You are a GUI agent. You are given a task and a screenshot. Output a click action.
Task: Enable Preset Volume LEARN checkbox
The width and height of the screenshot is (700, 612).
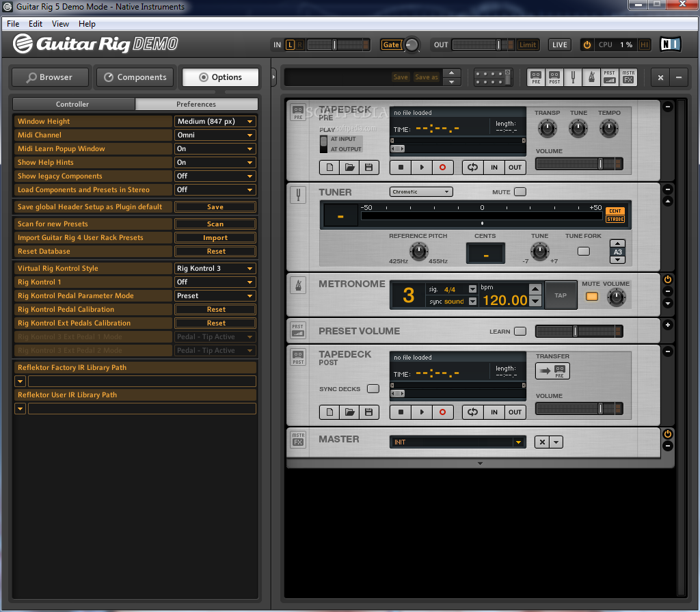[520, 332]
